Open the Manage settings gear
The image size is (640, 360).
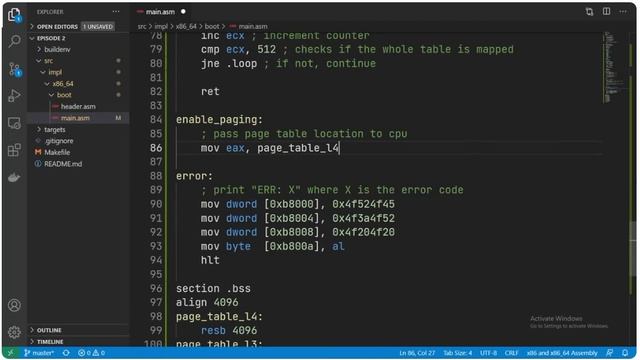(x=14, y=332)
